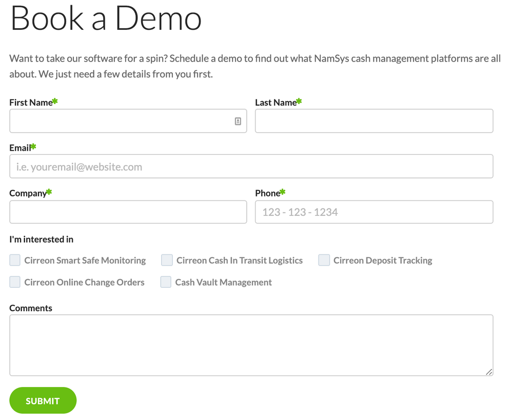This screenshot has height=420, width=513.
Task: Click inside the Comments text area
Action: (251, 346)
